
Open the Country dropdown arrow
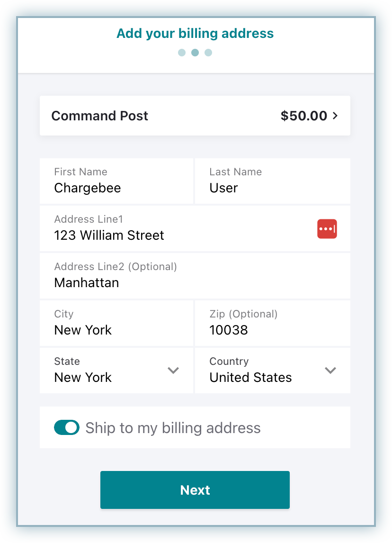[x=330, y=371]
